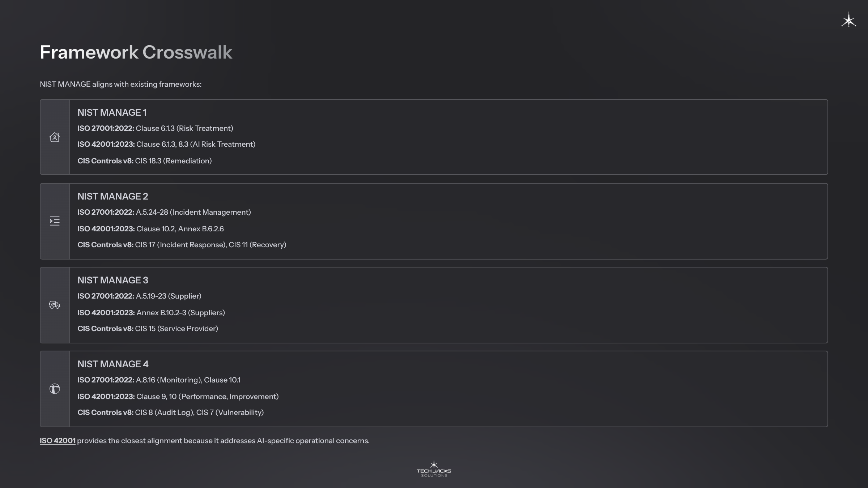Select the NIST MANAGE 3 heading

tap(112, 280)
